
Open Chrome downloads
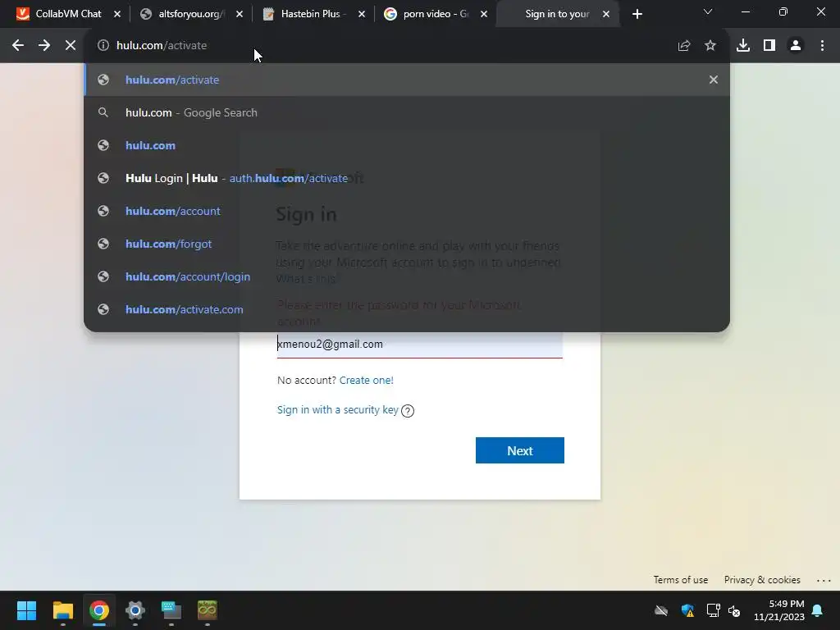tap(743, 46)
